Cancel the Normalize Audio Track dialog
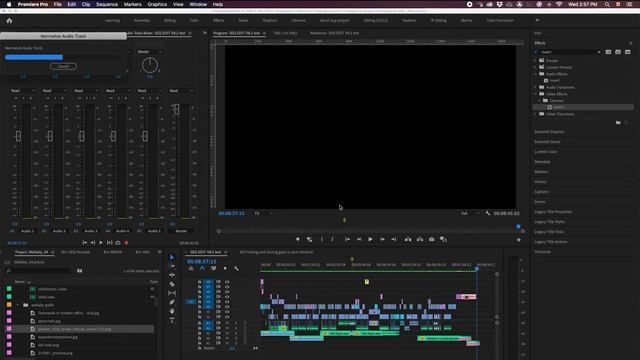The height and width of the screenshot is (360, 640). pos(63,66)
